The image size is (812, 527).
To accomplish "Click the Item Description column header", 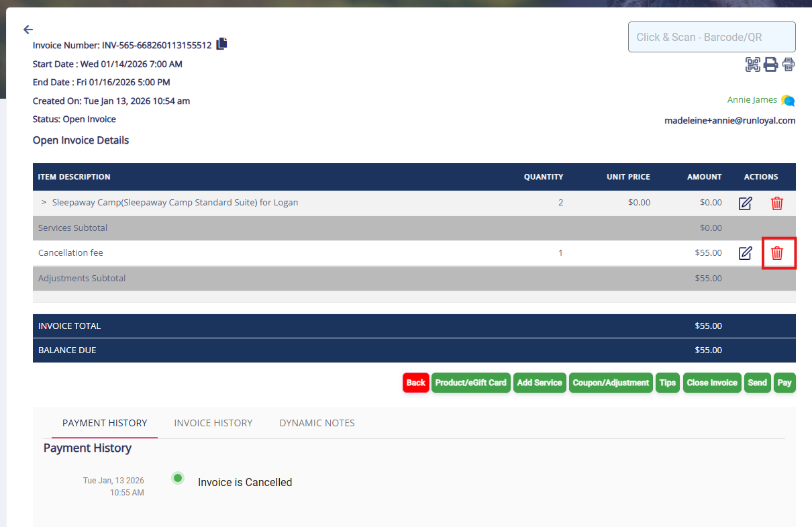I will (74, 177).
